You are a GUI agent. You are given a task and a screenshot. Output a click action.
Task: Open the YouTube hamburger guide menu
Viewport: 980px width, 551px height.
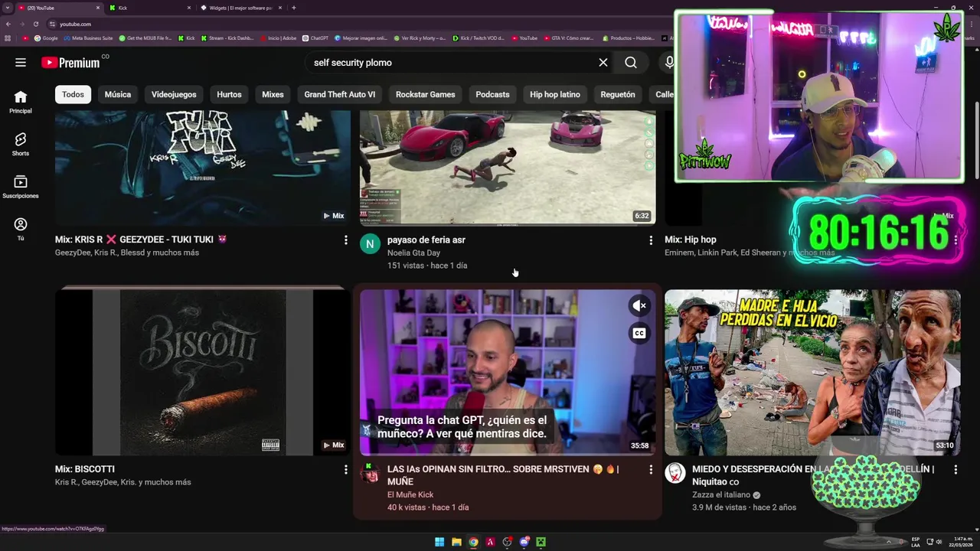point(21,63)
